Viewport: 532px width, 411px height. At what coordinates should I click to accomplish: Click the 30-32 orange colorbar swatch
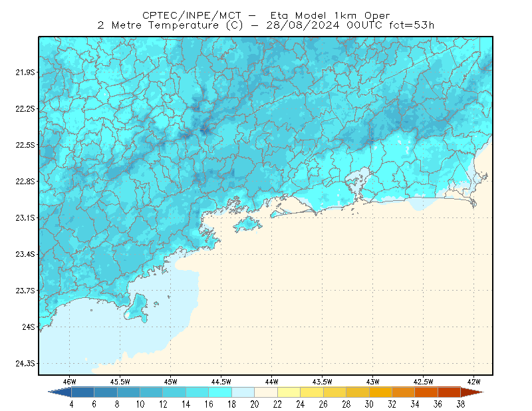380,392
